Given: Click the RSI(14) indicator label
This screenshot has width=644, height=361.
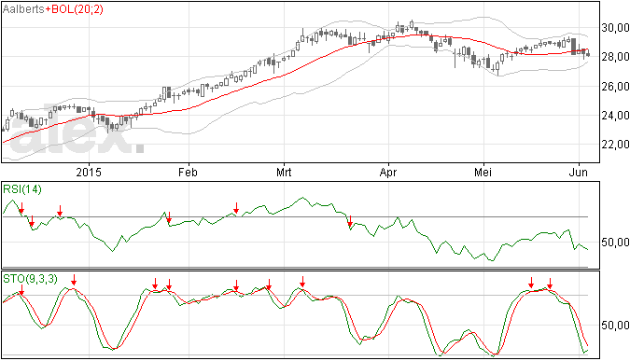Looking at the screenshot, I should pos(22,189).
